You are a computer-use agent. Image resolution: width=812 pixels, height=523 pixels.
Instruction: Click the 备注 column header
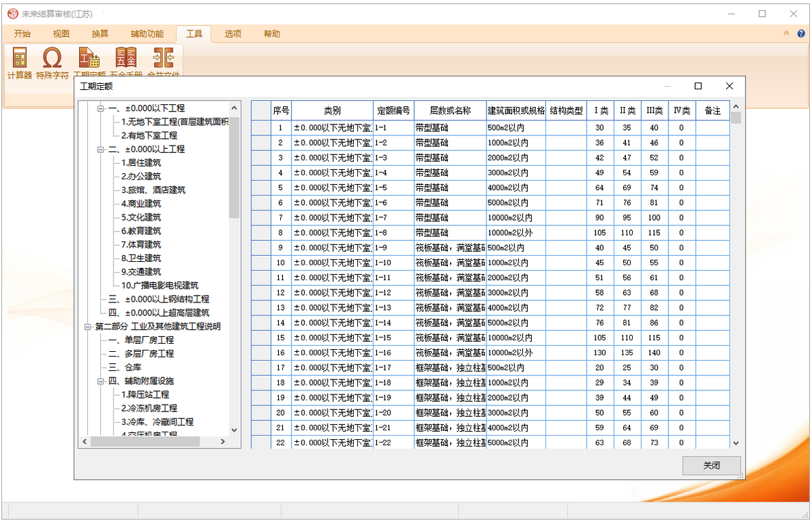pos(713,111)
